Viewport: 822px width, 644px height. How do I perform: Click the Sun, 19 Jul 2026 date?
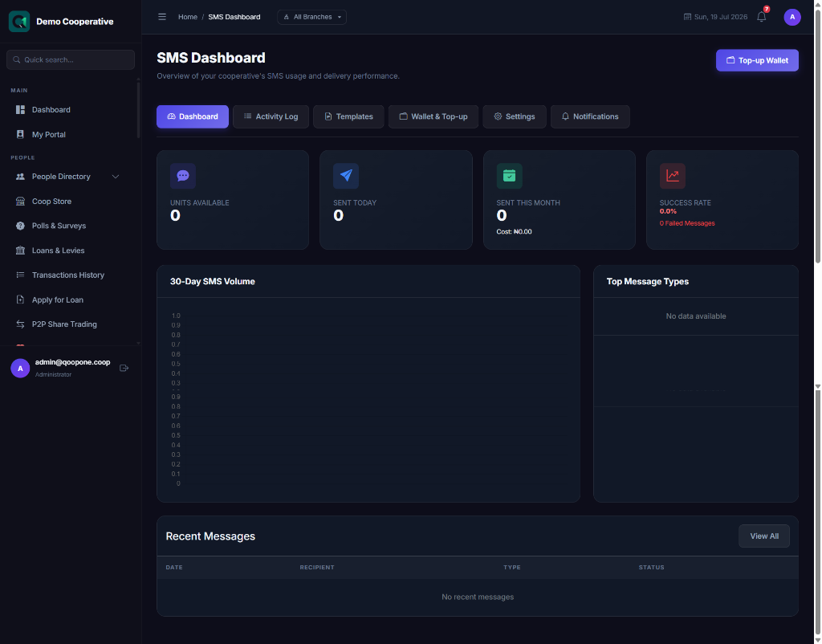pos(721,17)
